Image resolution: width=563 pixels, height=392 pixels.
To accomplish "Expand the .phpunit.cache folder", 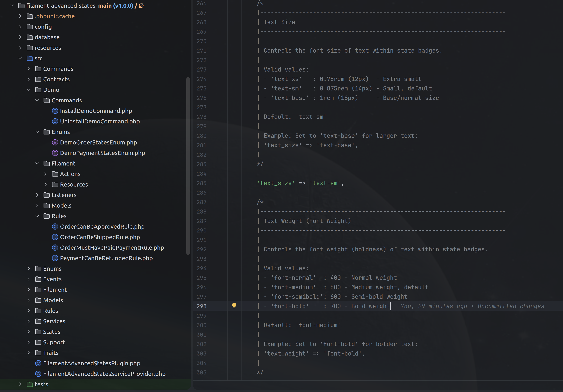I will coord(20,16).
